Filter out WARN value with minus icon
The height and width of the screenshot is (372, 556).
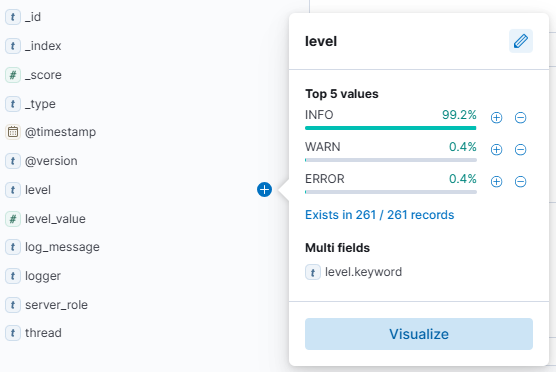(x=520, y=150)
